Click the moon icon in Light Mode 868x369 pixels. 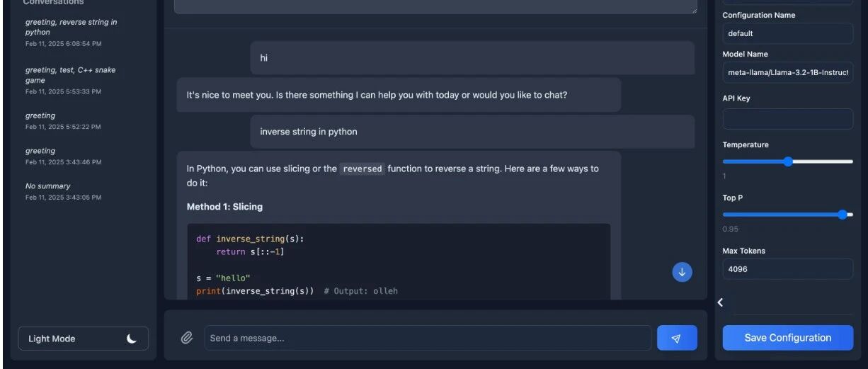(x=132, y=339)
